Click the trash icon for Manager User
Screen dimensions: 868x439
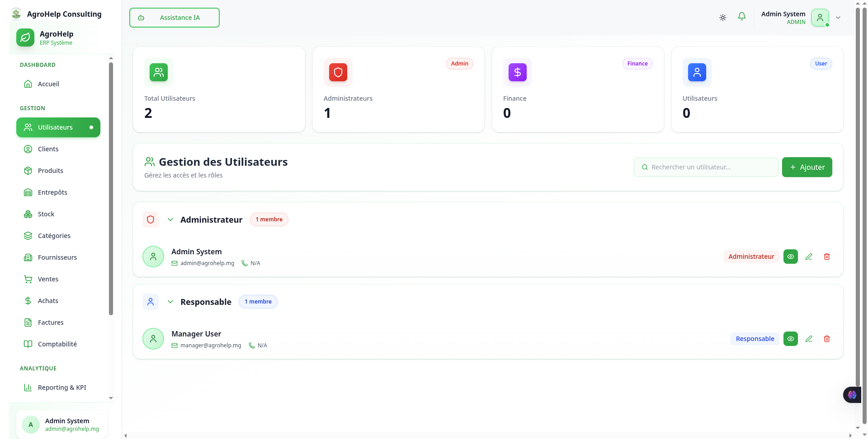point(827,339)
